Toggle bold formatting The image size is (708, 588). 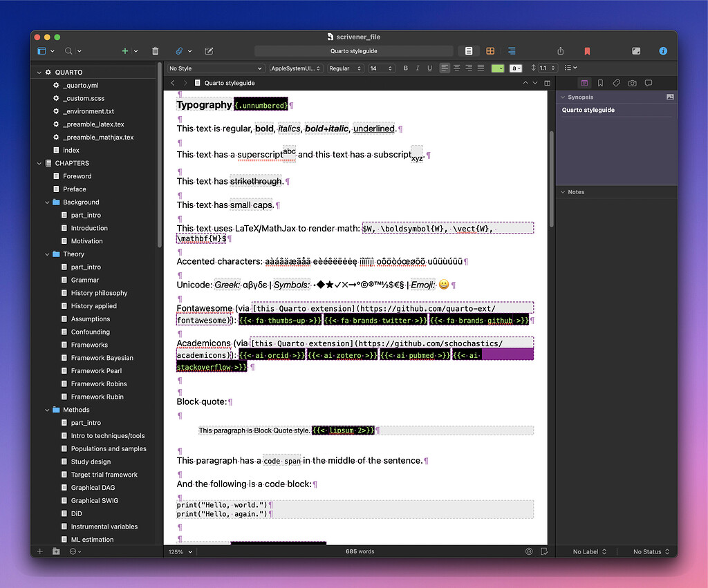406,68
